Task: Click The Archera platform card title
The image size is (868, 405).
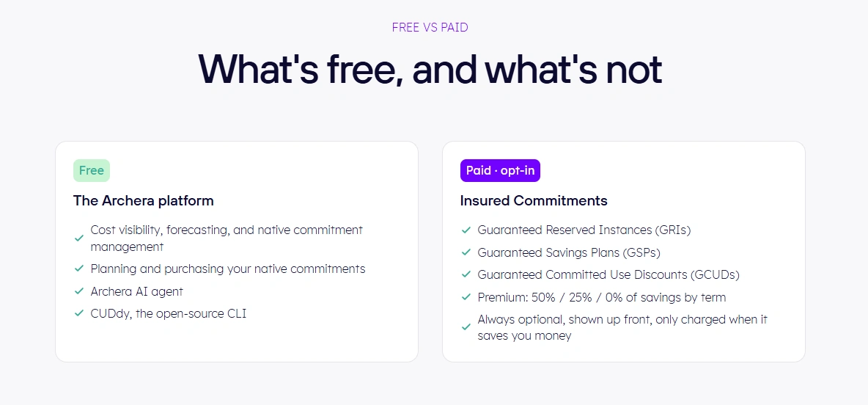Action: point(144,200)
